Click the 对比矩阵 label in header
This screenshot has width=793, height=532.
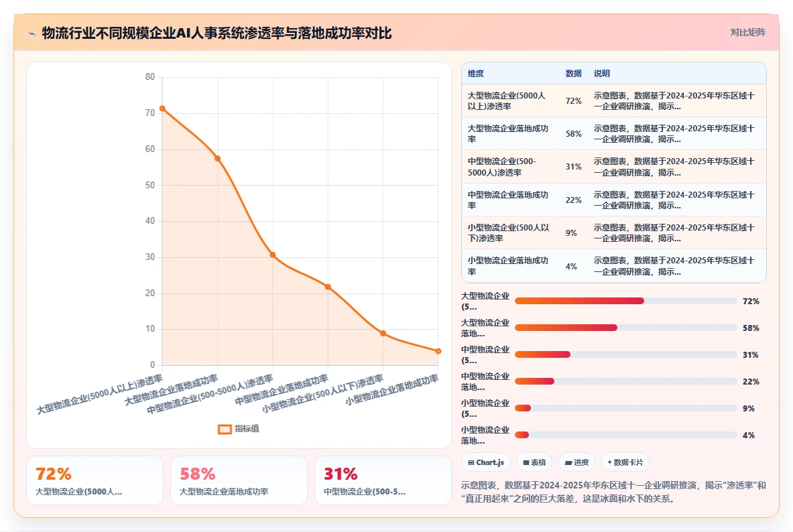coord(747,32)
